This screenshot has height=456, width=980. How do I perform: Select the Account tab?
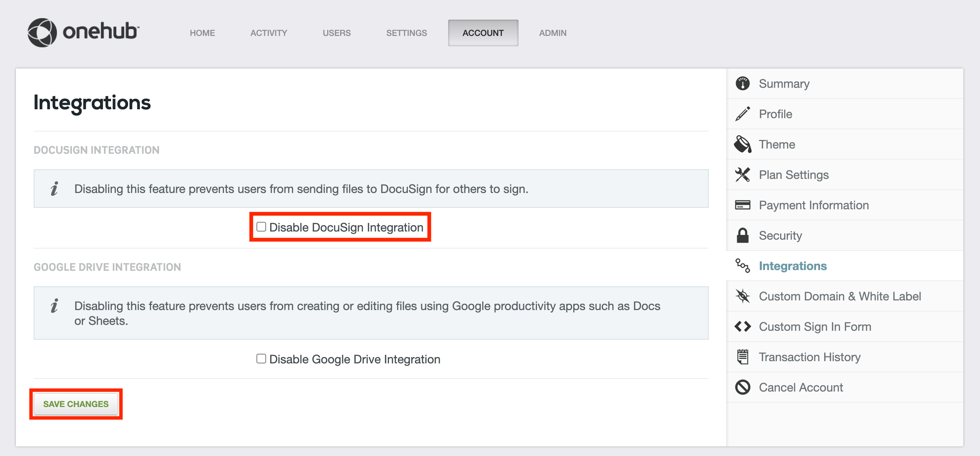483,33
